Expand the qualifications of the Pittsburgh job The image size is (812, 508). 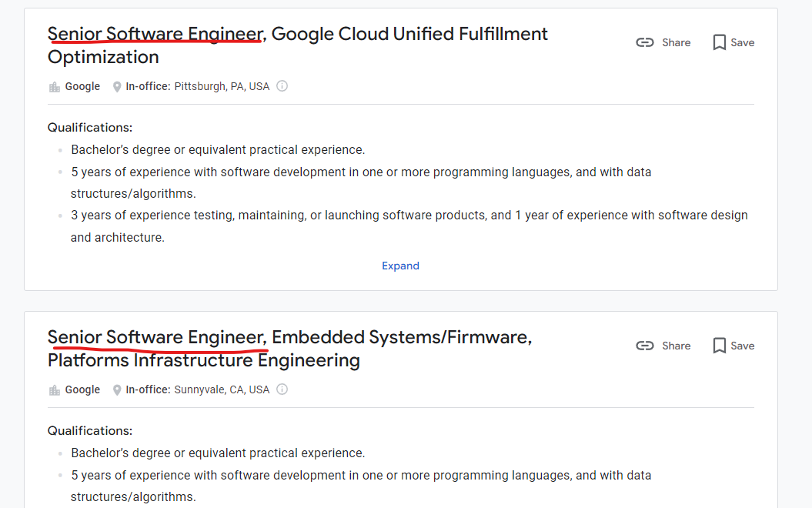coord(400,266)
